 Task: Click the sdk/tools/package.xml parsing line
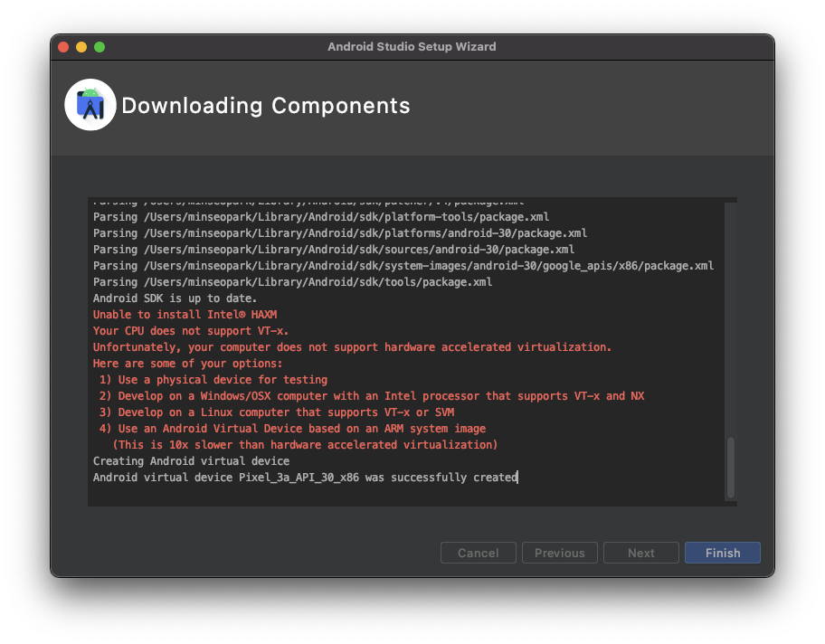pyautogui.click(x=292, y=282)
